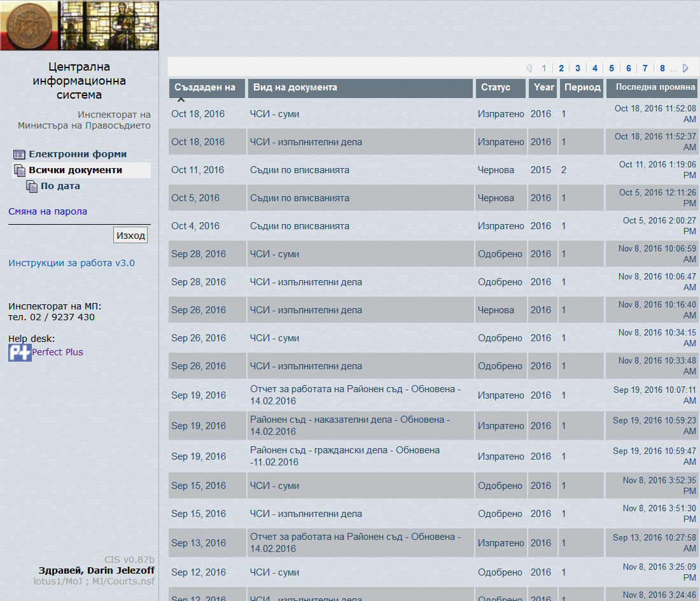Click the Nov 8, 2016 10:06:59 AM timestamp

pyautogui.click(x=657, y=254)
